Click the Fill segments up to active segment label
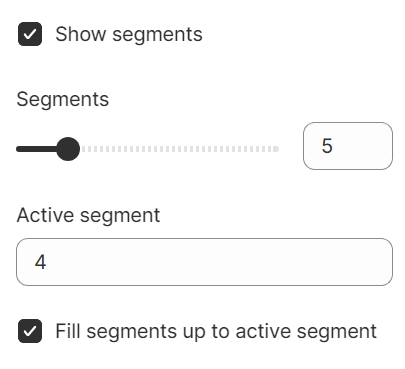The height and width of the screenshot is (369, 405). coord(216,331)
